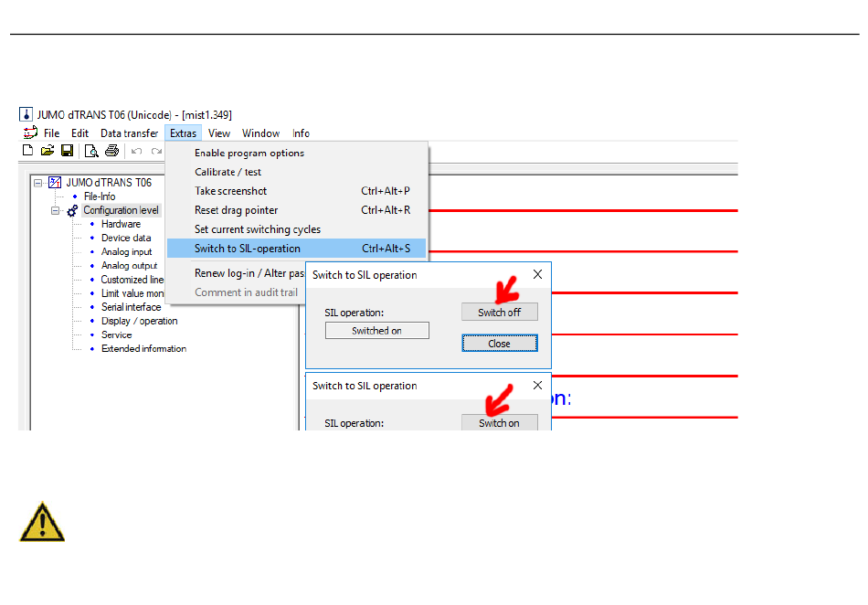Image resolution: width=868 pixels, height=605 pixels.
Task: Choose Reset drag pointer entry
Action: (297, 210)
